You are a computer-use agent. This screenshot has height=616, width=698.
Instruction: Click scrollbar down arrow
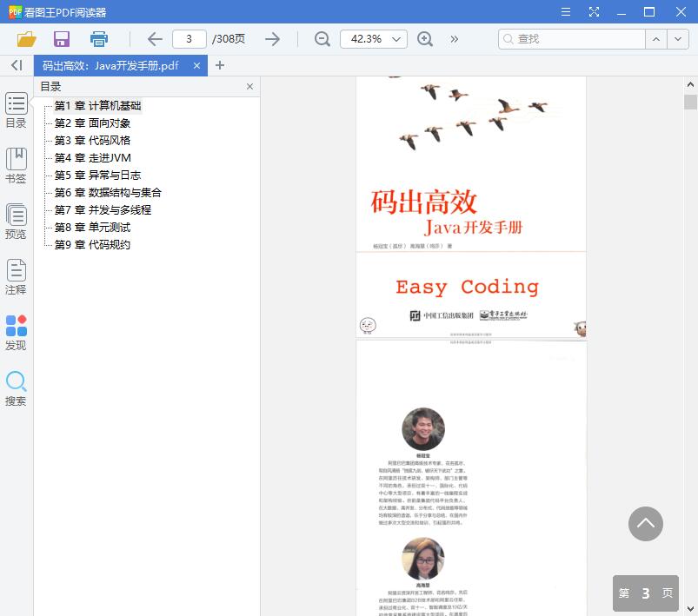click(690, 608)
